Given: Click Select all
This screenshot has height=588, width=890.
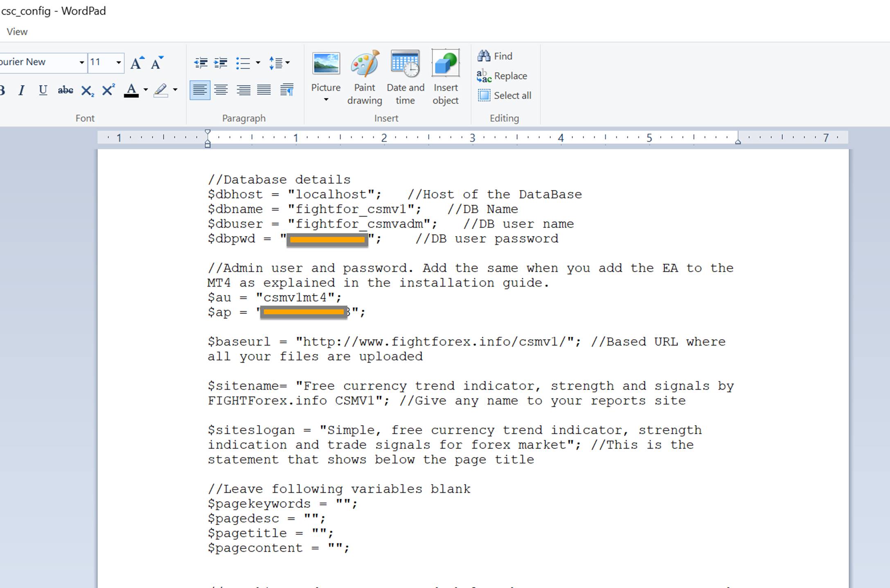Looking at the screenshot, I should (x=505, y=95).
